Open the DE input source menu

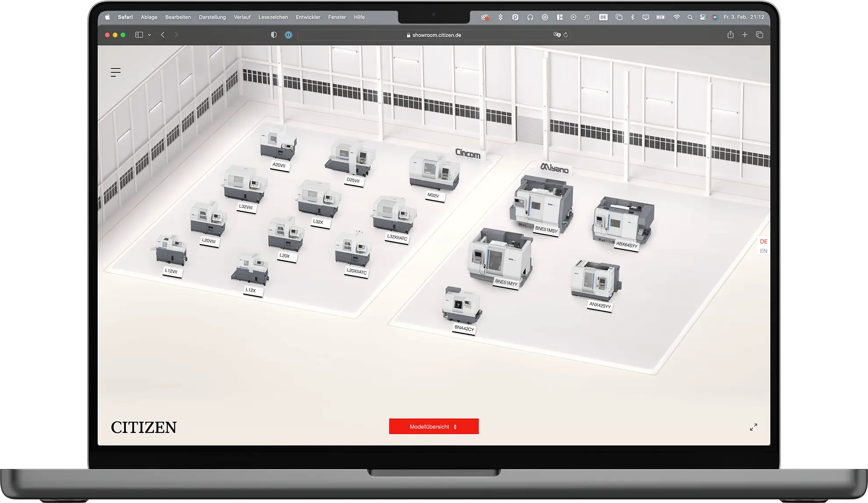[x=603, y=17]
